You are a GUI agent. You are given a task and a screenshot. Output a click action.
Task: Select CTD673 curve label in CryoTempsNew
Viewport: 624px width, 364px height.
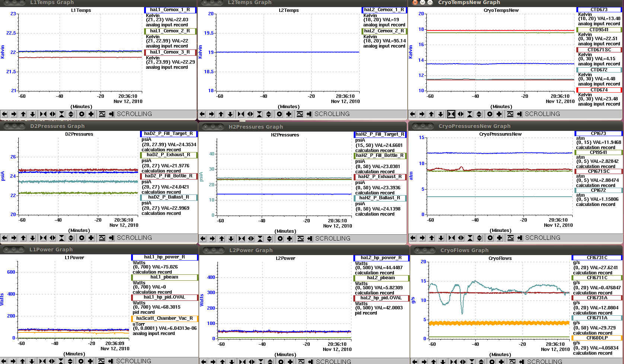coord(599,10)
